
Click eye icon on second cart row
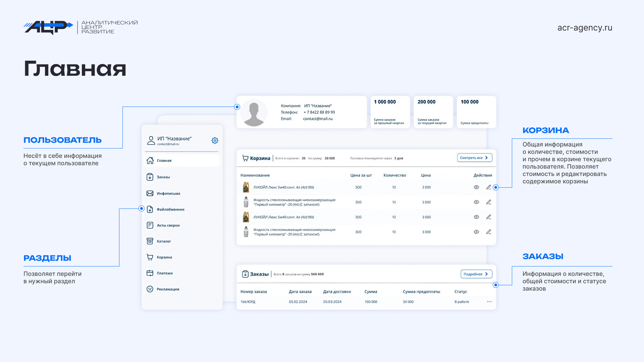click(476, 202)
